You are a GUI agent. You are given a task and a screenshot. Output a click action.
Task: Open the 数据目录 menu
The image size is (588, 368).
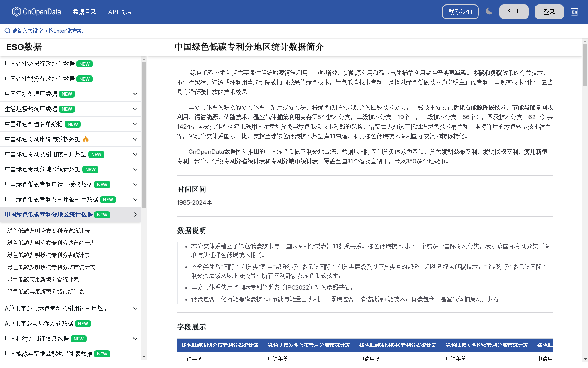pyautogui.click(x=84, y=12)
